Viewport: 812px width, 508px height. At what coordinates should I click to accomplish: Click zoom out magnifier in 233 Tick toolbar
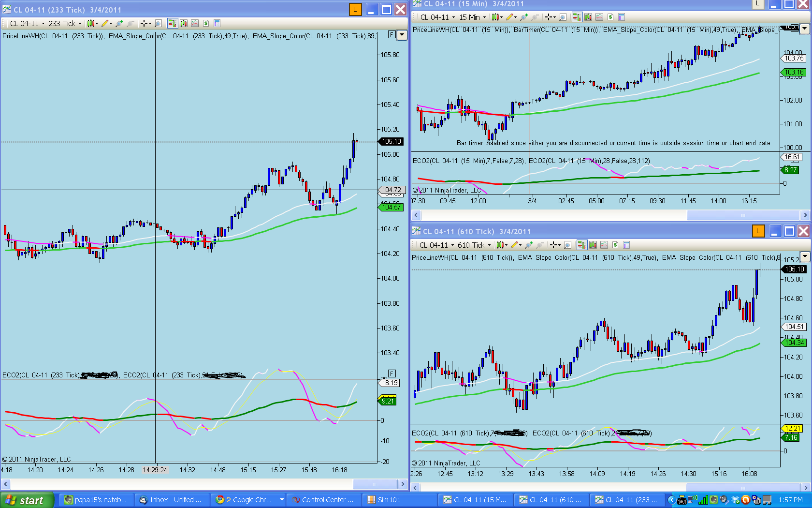130,23
